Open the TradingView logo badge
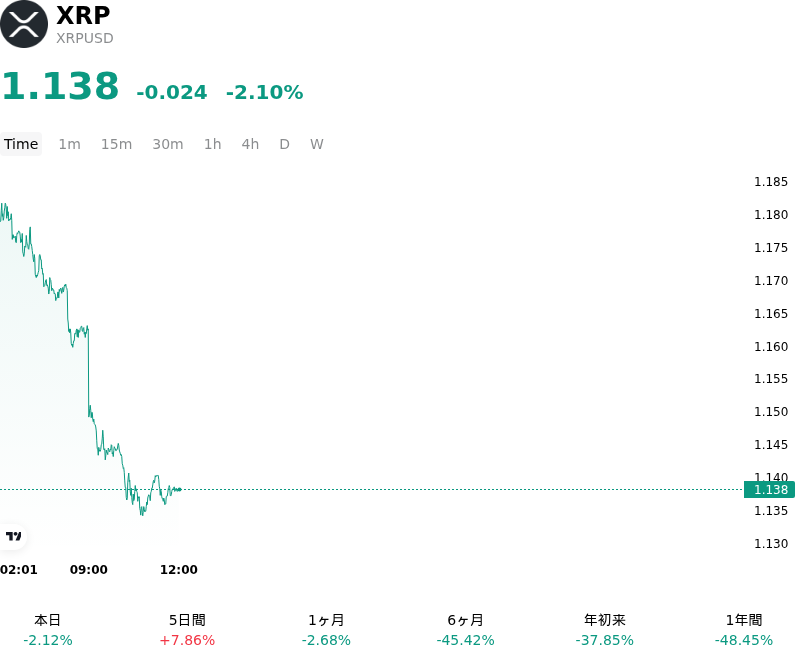The image size is (800, 660). [13, 536]
